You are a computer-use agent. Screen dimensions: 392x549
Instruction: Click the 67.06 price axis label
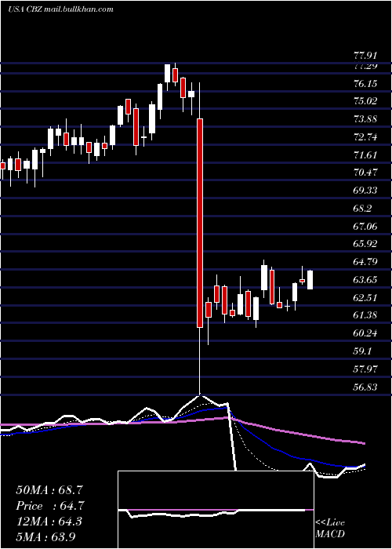point(365,227)
